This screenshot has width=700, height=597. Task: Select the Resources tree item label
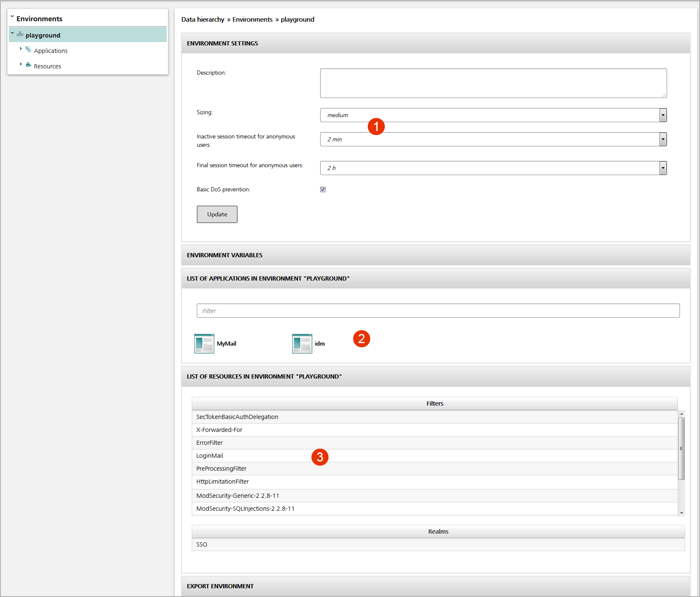pos(47,66)
